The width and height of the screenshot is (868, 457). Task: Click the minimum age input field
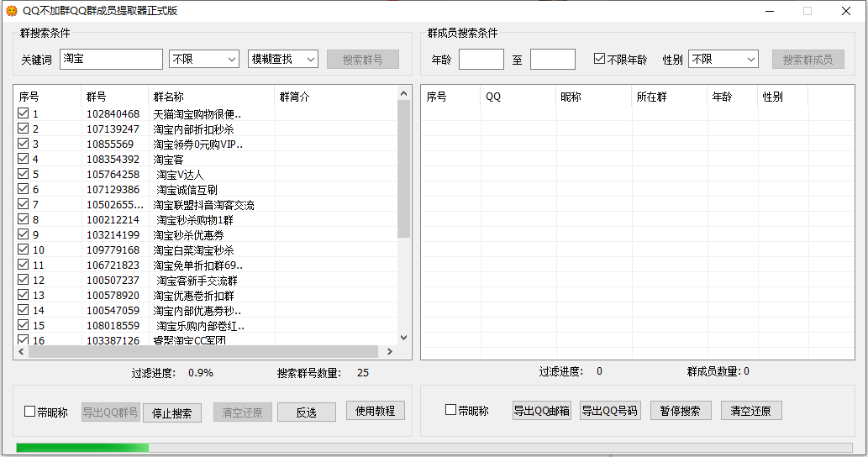[x=481, y=59]
